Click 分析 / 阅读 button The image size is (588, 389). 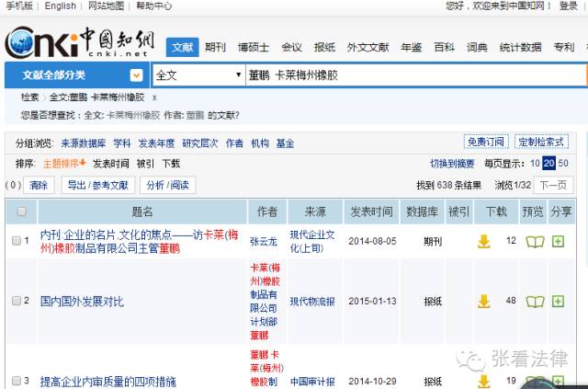pyautogui.click(x=167, y=185)
